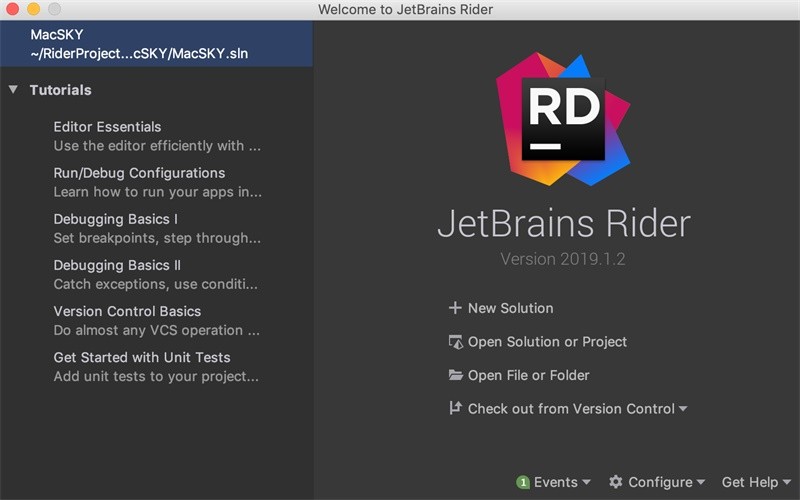The image size is (800, 500).
Task: Click 'Do almost any VCS operation ...' description
Action: (157, 331)
